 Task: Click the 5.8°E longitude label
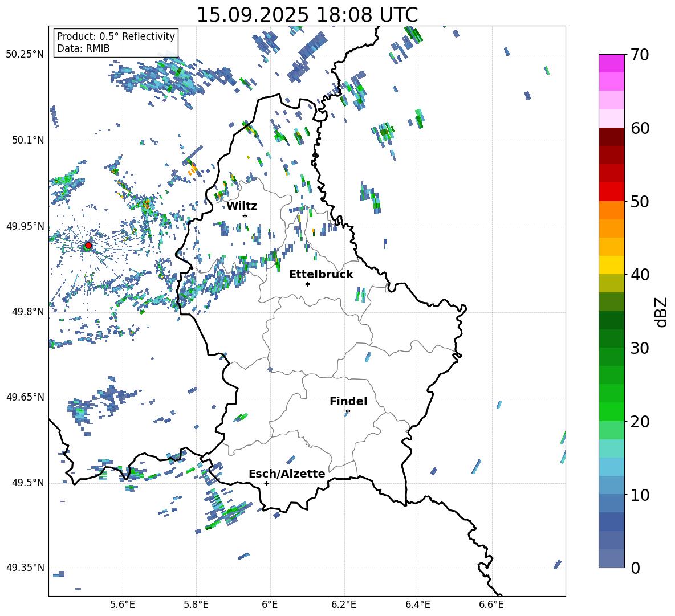pyautogui.click(x=196, y=605)
